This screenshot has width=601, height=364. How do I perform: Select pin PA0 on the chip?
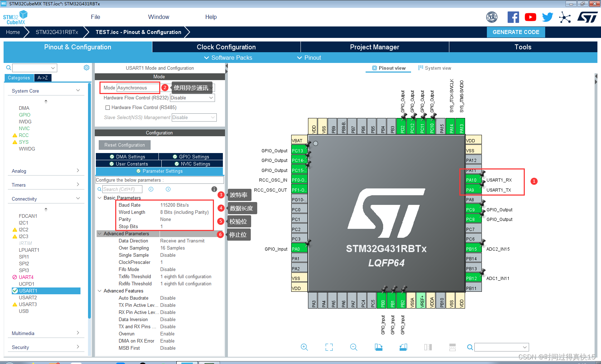click(299, 249)
